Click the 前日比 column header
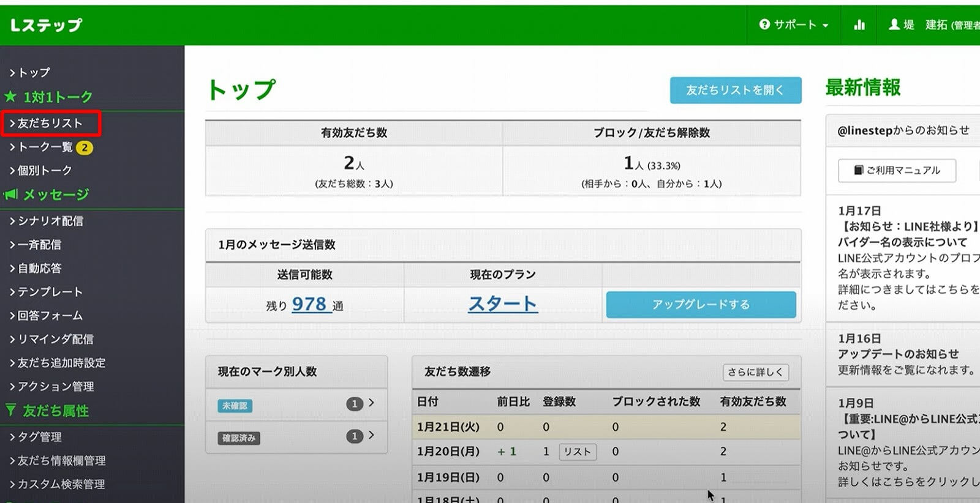The height and width of the screenshot is (503, 980). [513, 402]
